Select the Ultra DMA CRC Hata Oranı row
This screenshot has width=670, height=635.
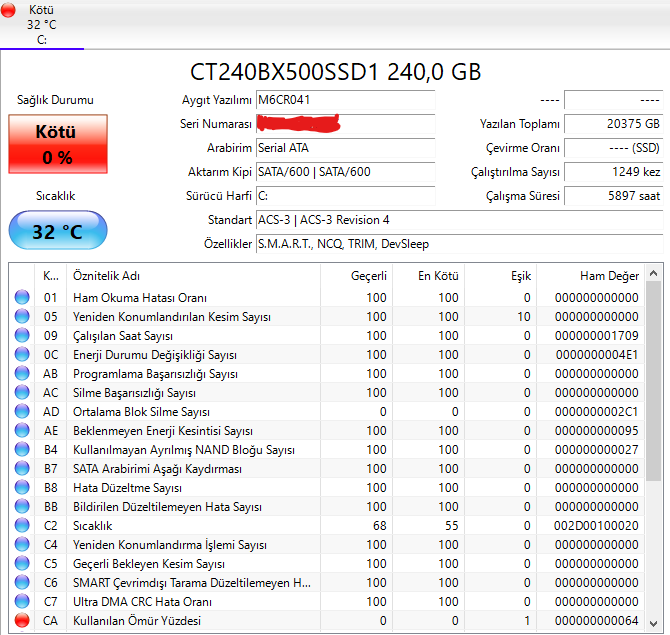point(327,602)
